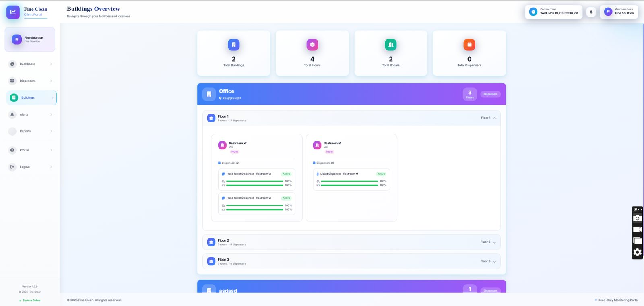Click the Total Dispensers orange icon
Screen dimensions: 644x306
click(x=469, y=45)
